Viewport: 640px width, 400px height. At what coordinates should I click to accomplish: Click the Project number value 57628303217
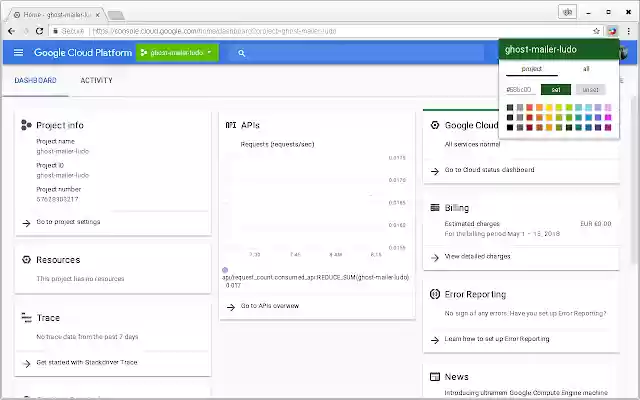57,199
